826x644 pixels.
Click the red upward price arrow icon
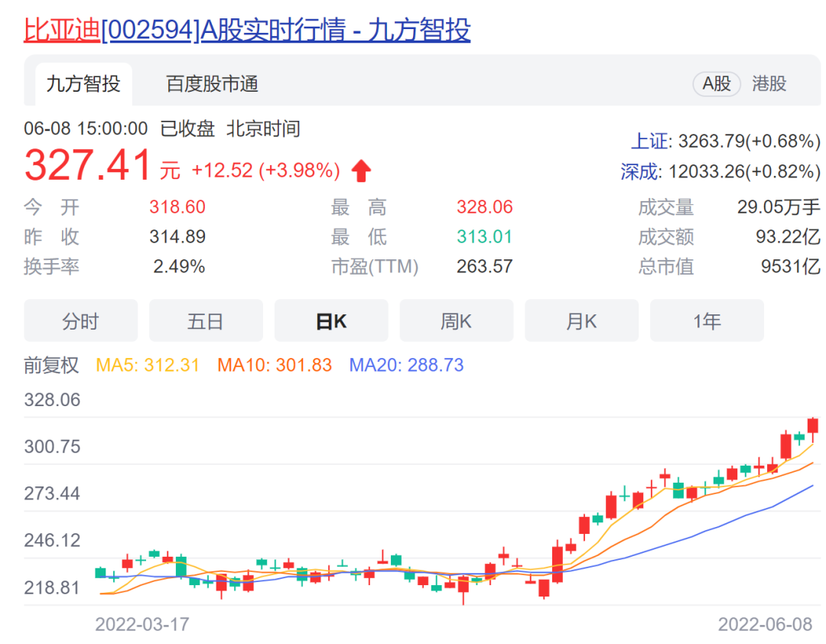(x=362, y=169)
